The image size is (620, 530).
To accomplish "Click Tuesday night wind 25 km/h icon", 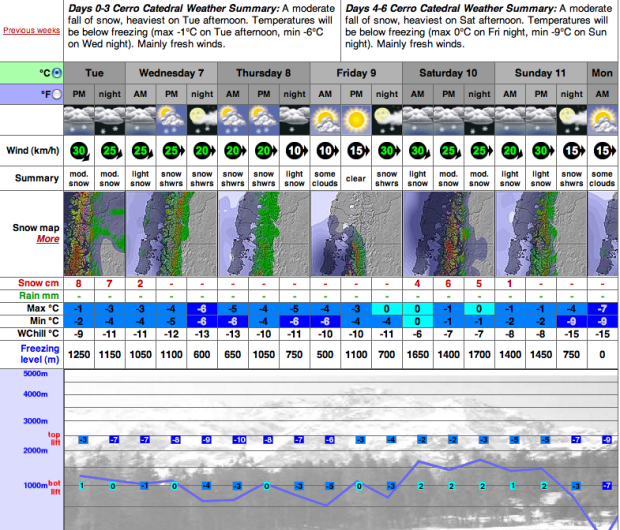I will pos(112,151).
